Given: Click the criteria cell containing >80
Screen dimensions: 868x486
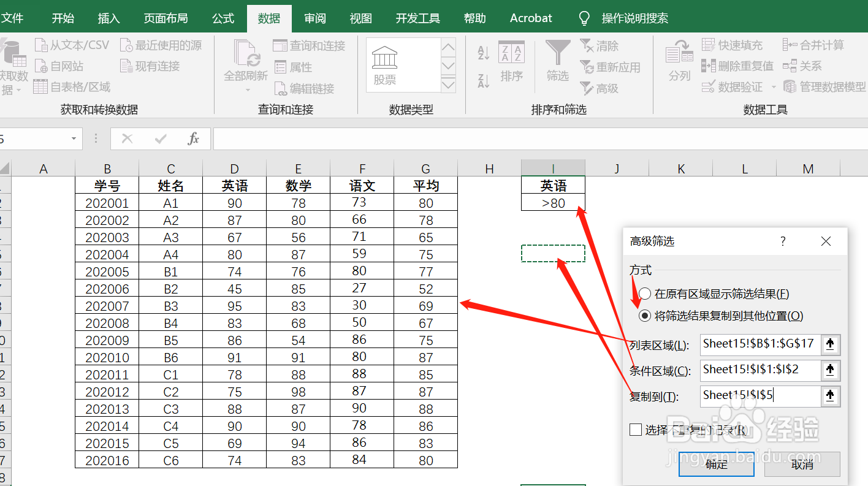Looking at the screenshot, I should 553,203.
